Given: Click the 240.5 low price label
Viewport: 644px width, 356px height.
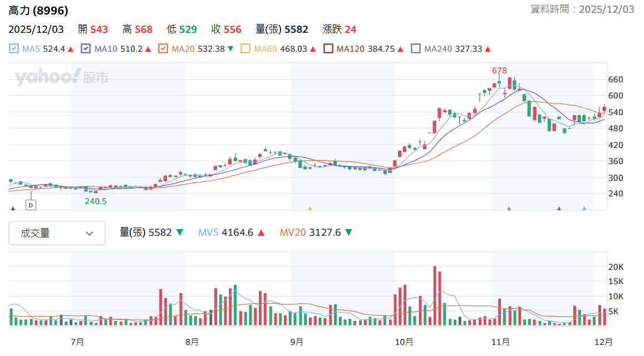Looking at the screenshot, I should (x=96, y=201).
